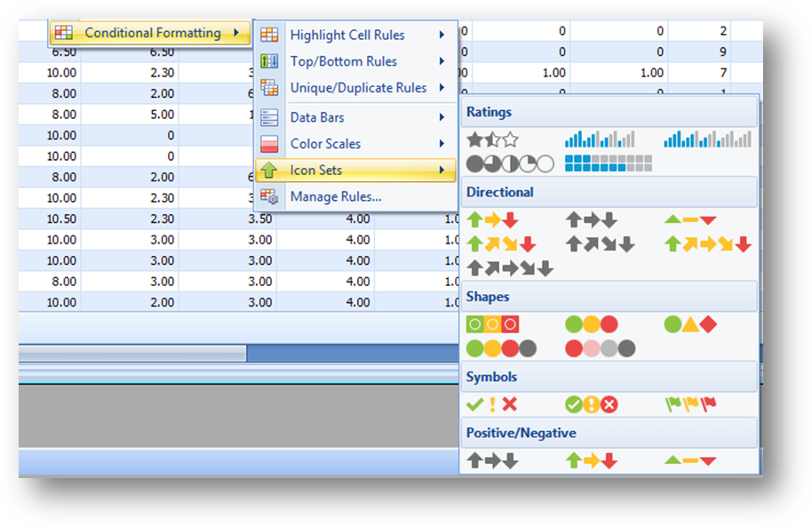
Task: Click the cell with value 5.00
Action: [130, 115]
